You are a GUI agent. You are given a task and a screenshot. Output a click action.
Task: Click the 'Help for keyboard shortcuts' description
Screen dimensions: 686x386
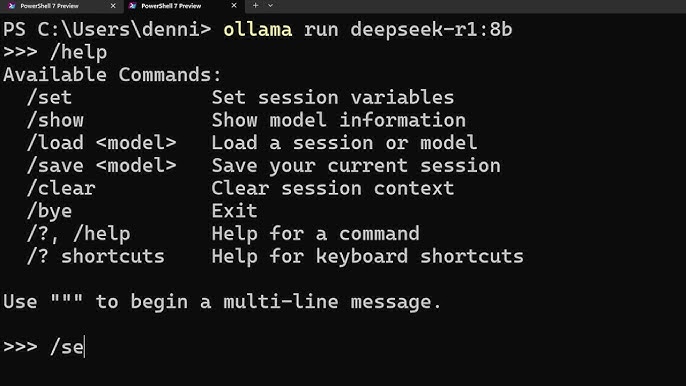click(x=368, y=256)
